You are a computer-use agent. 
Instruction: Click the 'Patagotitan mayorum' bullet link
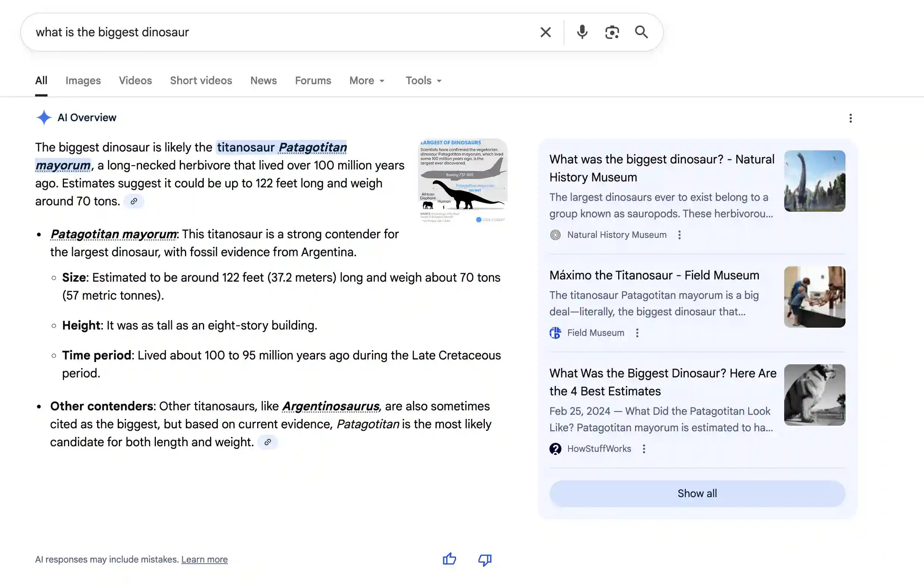click(x=113, y=234)
